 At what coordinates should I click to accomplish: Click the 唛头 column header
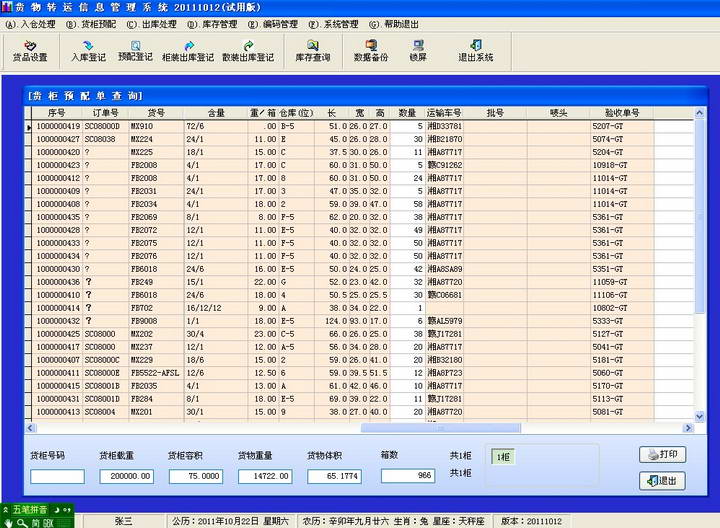pos(558,112)
